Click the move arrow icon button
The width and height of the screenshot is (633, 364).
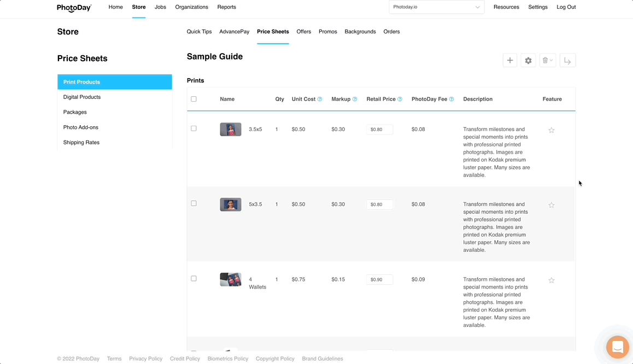567,61
